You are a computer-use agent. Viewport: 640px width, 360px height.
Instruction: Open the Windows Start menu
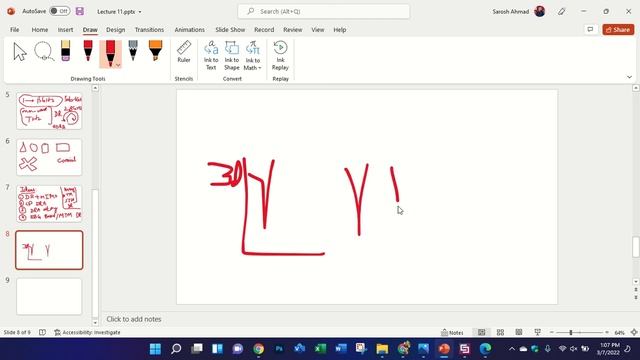pos(155,349)
